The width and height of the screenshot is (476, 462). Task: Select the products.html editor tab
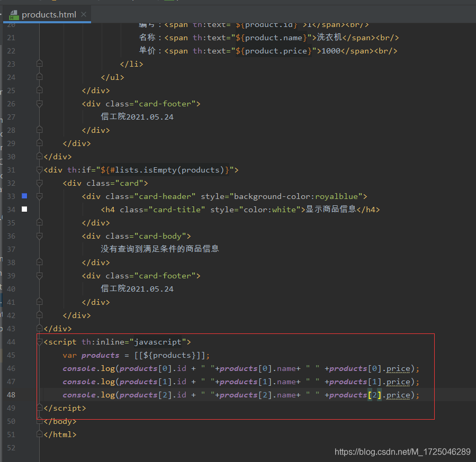click(x=47, y=15)
